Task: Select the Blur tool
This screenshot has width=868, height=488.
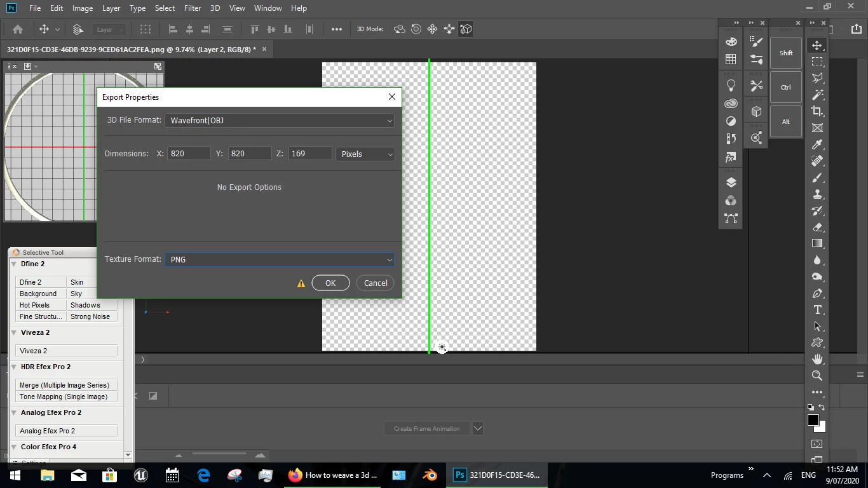Action: click(x=817, y=260)
